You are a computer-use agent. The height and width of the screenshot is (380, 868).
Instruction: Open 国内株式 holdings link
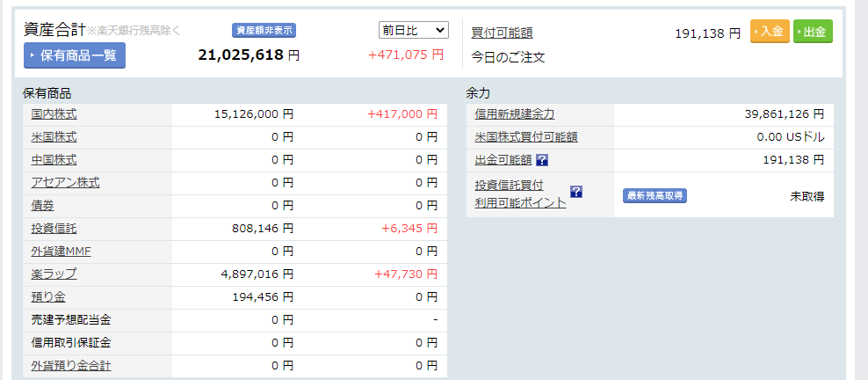54,113
